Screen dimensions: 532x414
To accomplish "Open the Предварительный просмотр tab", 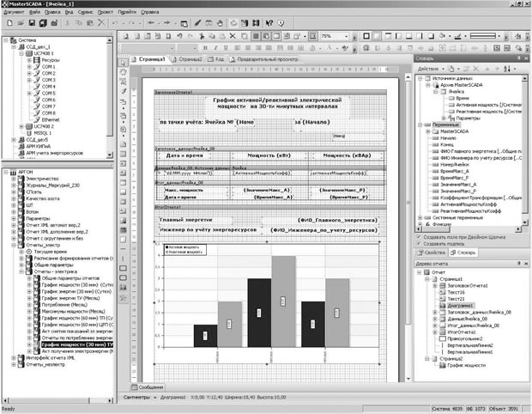I will (x=264, y=59).
